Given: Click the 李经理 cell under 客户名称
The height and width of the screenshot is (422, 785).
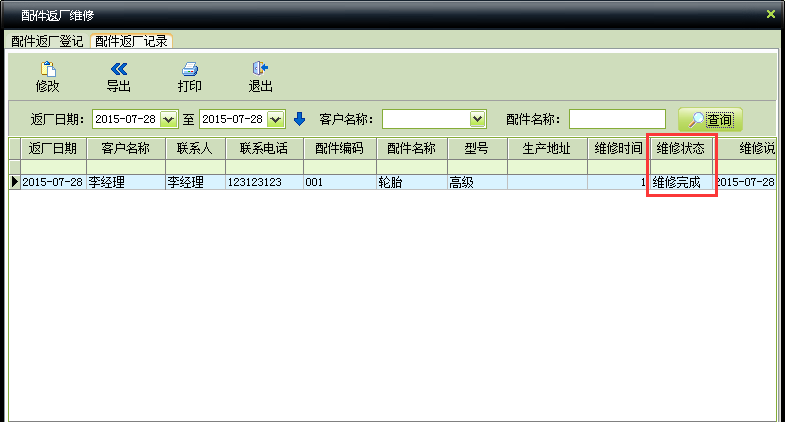Looking at the screenshot, I should 126,182.
